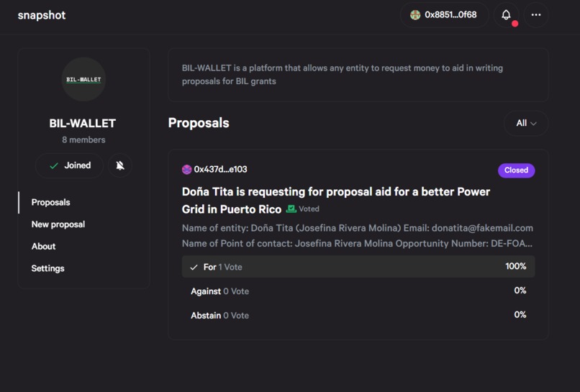
Task: Open the notifications bell icon
Action: 506,14
